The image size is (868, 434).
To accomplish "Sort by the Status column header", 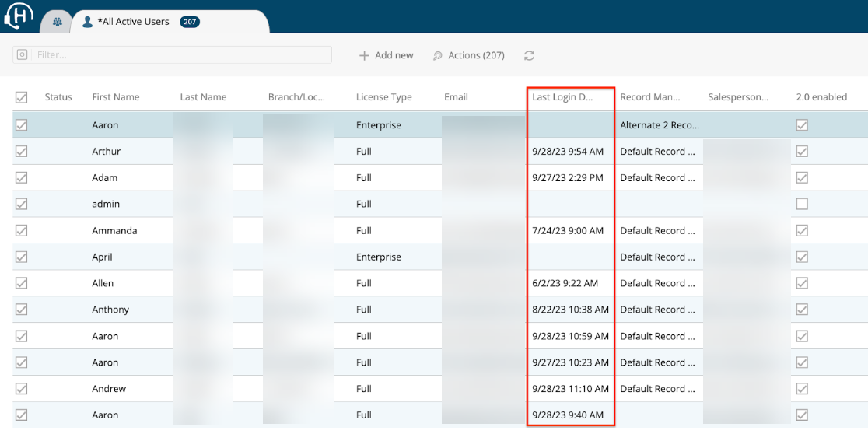I will click(x=58, y=97).
